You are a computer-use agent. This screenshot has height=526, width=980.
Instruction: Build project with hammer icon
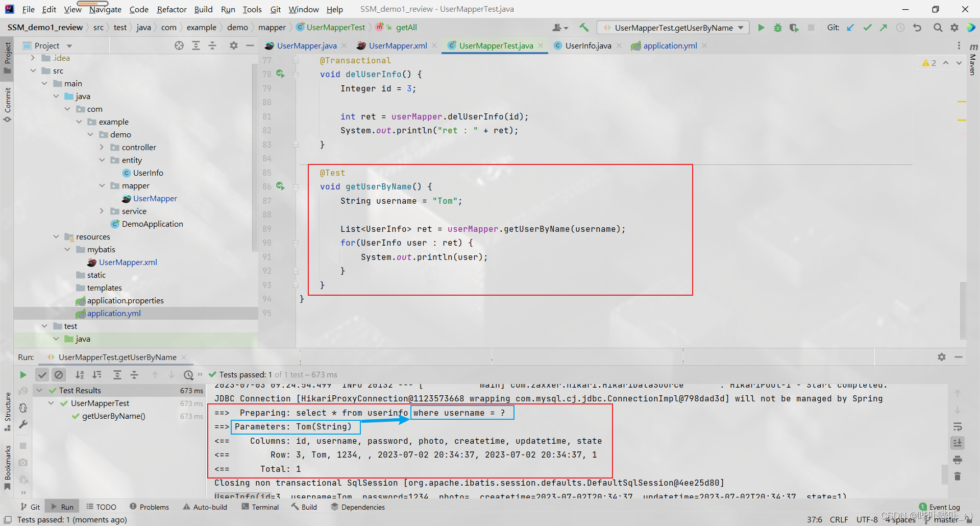click(x=584, y=28)
